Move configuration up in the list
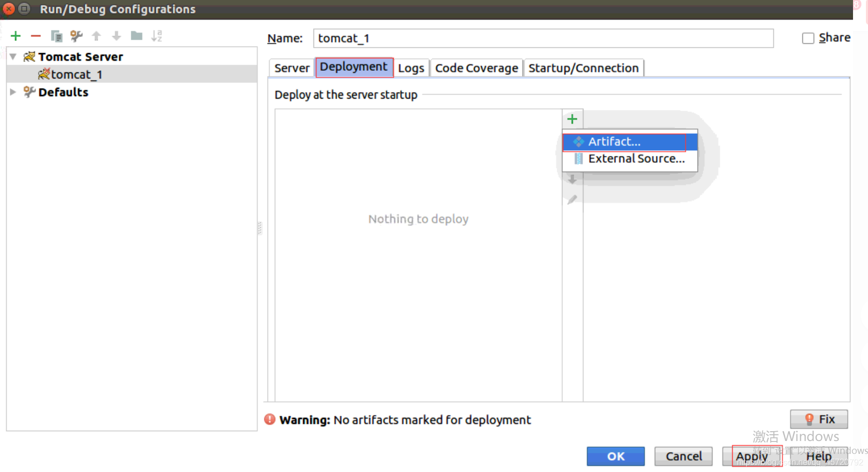Image resolution: width=868 pixels, height=472 pixels. point(97,36)
